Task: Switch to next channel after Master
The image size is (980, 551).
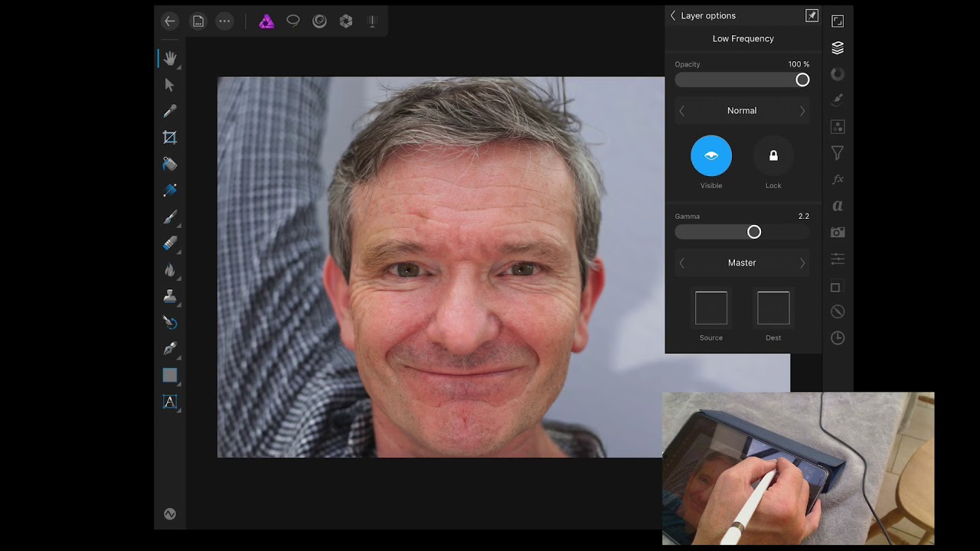Action: (x=802, y=263)
